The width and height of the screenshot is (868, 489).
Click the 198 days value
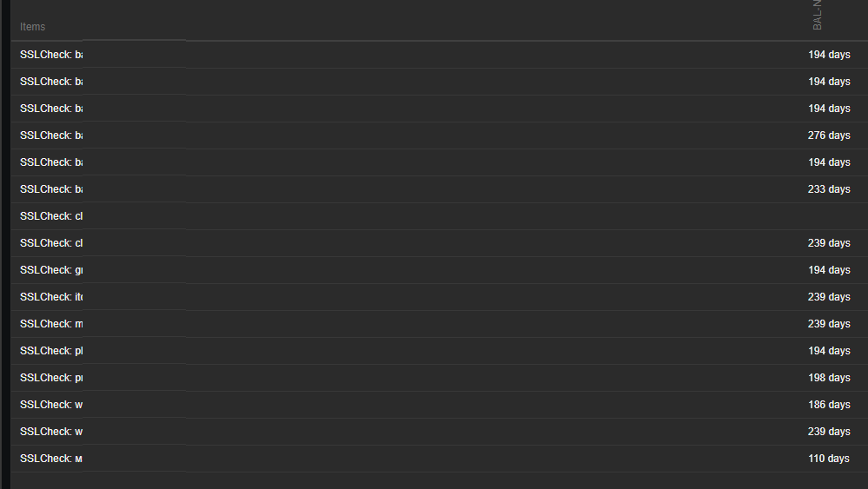pyautogui.click(x=828, y=378)
